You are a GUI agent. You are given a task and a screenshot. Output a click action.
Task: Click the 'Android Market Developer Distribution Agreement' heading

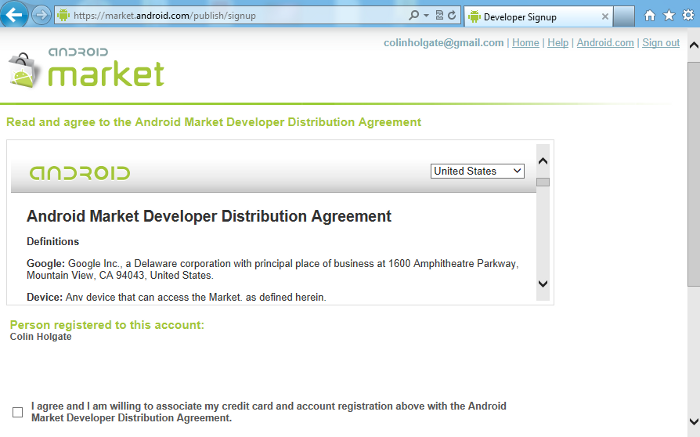tap(209, 216)
